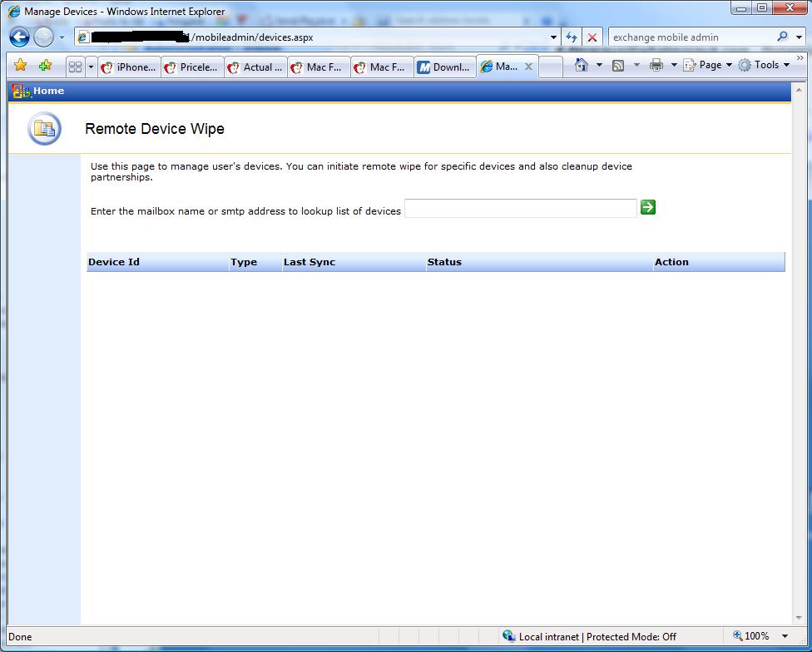This screenshot has height=652, width=812.
Task: Click Local intranet Protected Mode status
Action: [x=589, y=636]
